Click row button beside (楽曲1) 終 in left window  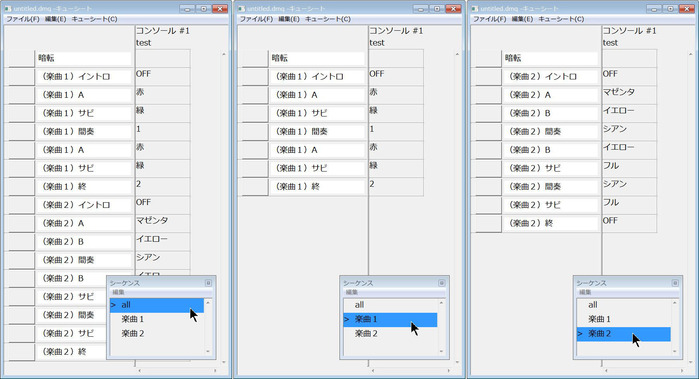(x=21, y=187)
